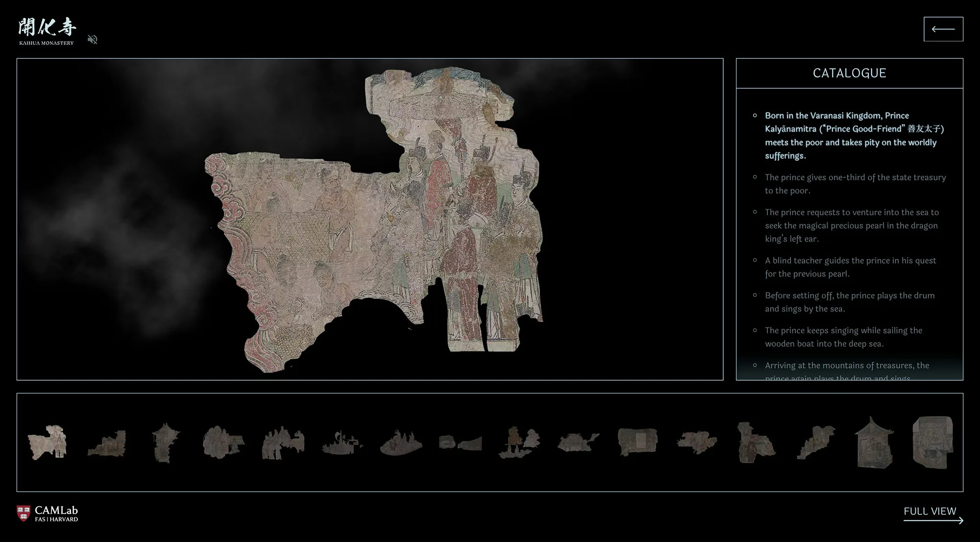Toggle the muted sound icon
Viewport: 980px width, 542px height.
(x=93, y=39)
